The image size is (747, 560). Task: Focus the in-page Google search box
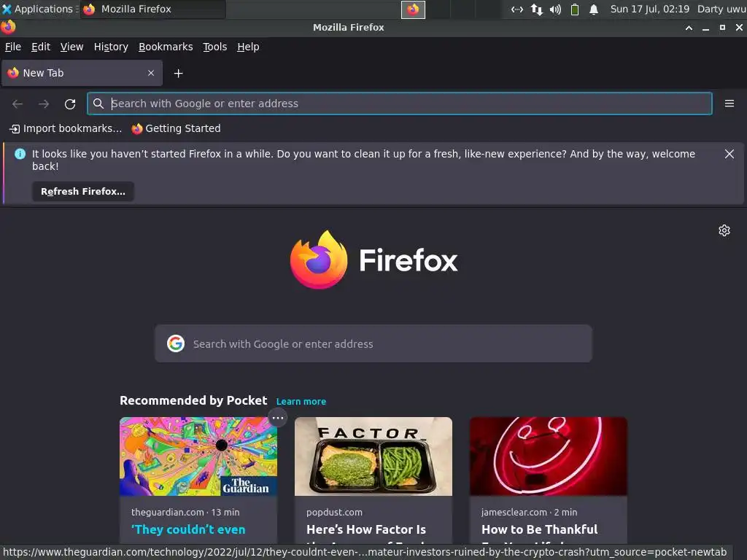point(373,343)
